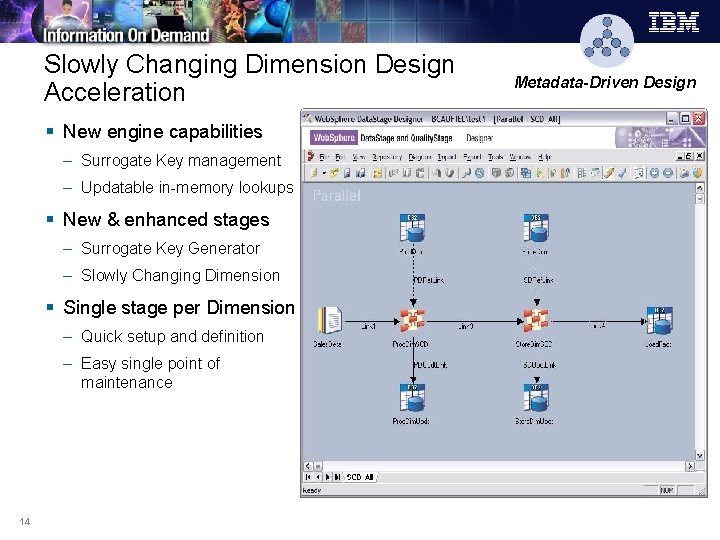Click the Save All toolbar icon

click(360, 173)
